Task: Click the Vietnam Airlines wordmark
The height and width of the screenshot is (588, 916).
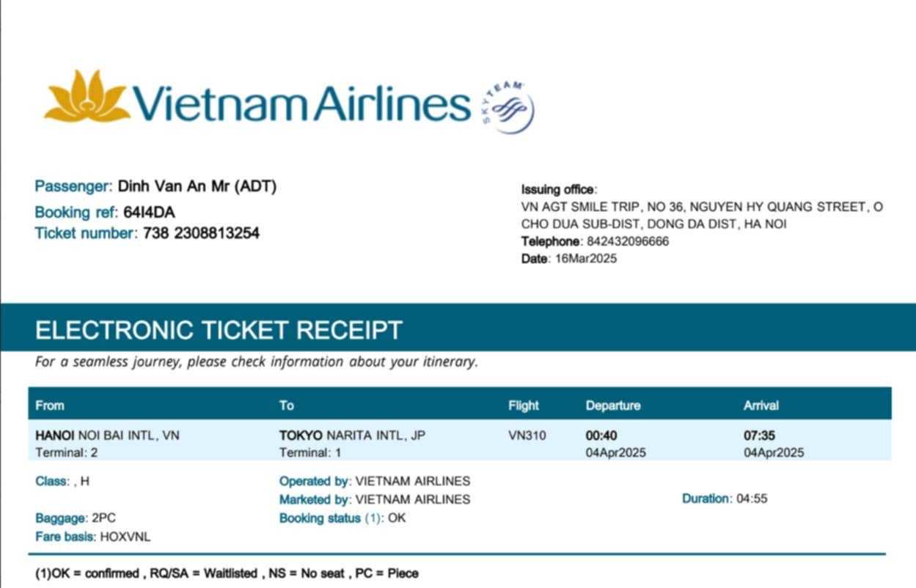Action: point(301,103)
